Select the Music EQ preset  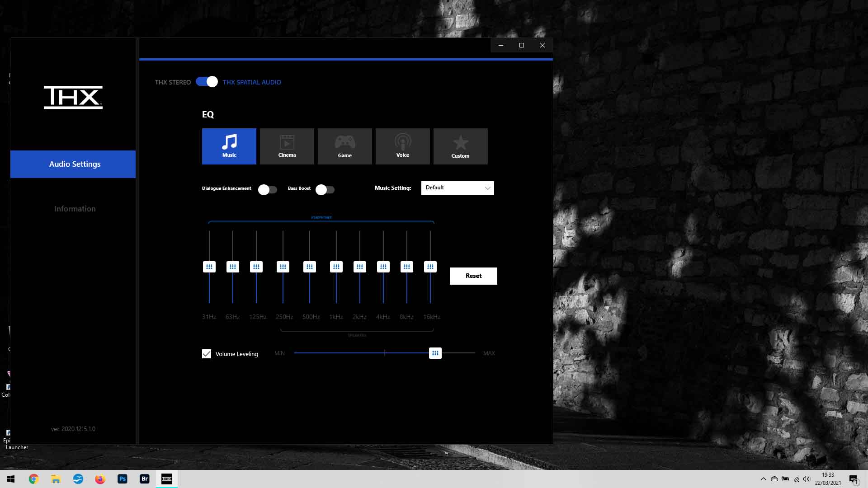[x=229, y=146]
